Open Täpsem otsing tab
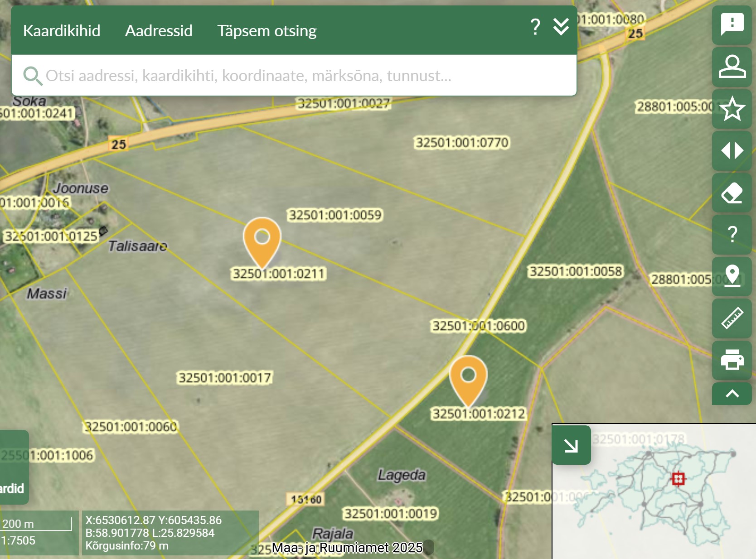Screen dimensions: 756x559 [x=267, y=31]
